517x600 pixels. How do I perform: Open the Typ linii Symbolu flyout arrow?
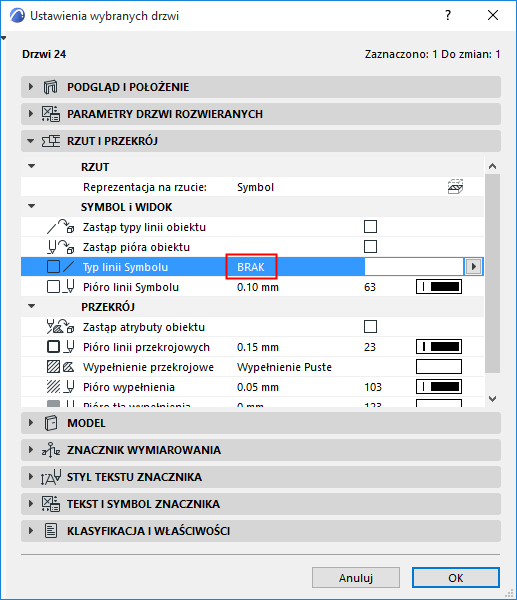tap(473, 267)
